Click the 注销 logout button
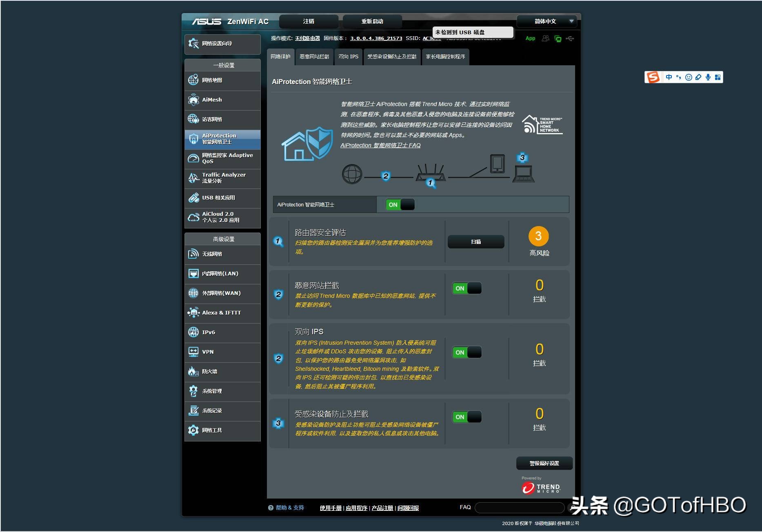The height and width of the screenshot is (532, 762). tap(309, 21)
